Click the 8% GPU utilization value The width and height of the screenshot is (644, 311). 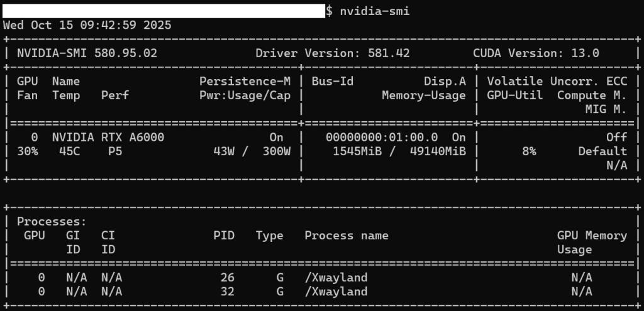tap(530, 151)
